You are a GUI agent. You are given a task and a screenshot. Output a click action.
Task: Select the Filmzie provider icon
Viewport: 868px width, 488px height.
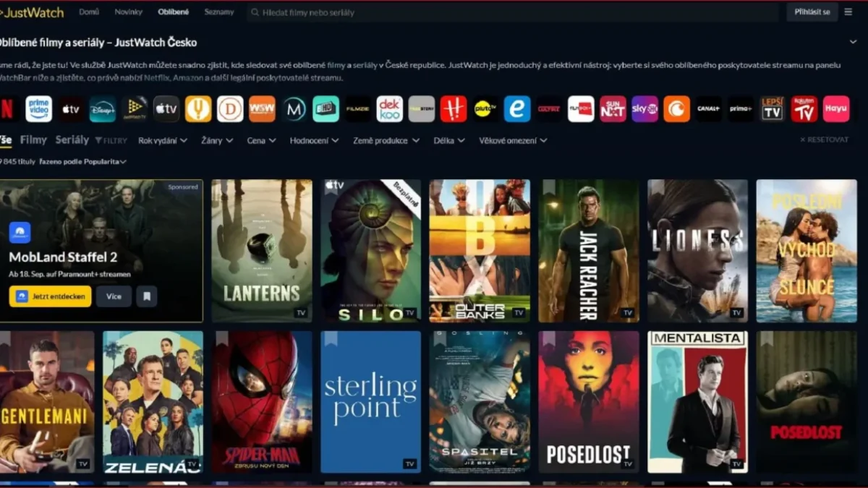pos(357,109)
